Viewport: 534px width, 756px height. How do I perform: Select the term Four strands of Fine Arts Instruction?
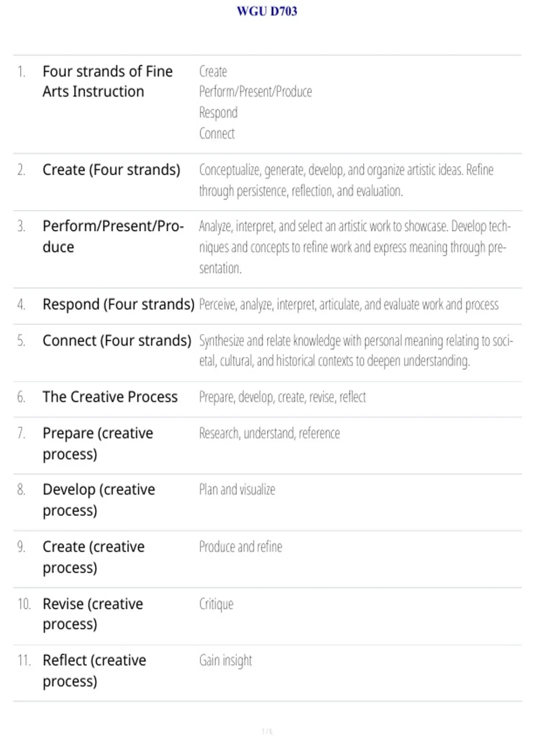click(x=108, y=81)
